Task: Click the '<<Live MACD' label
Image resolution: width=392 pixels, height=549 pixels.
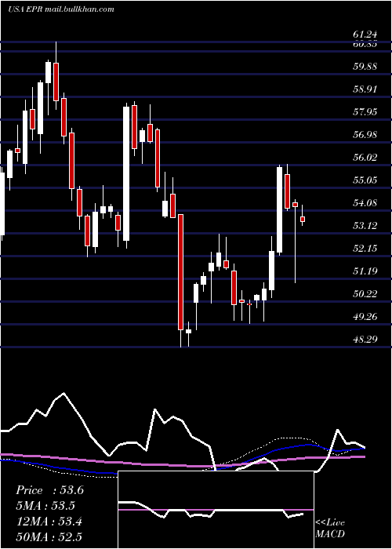Action: click(x=330, y=528)
